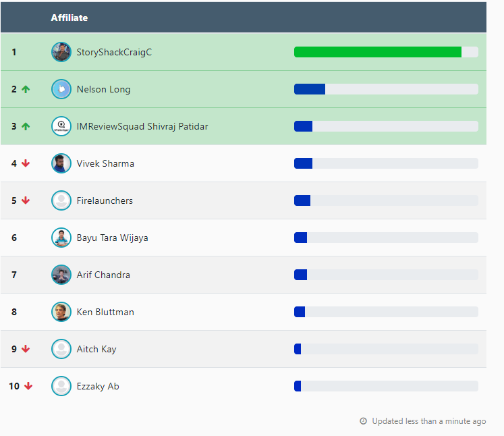Click Vivek Sharma's profile photo
The height and width of the screenshot is (436, 504).
point(61,163)
